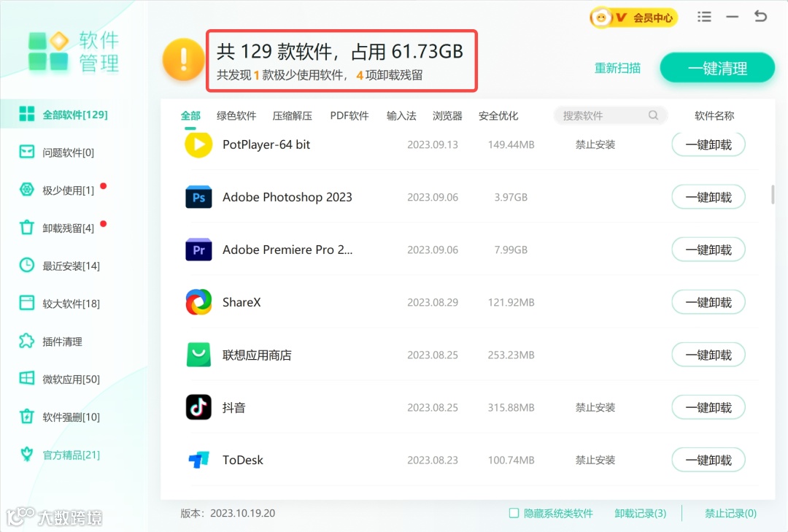Click the 卸载残留 trash icon
The height and width of the screenshot is (532, 788).
pyautogui.click(x=27, y=227)
